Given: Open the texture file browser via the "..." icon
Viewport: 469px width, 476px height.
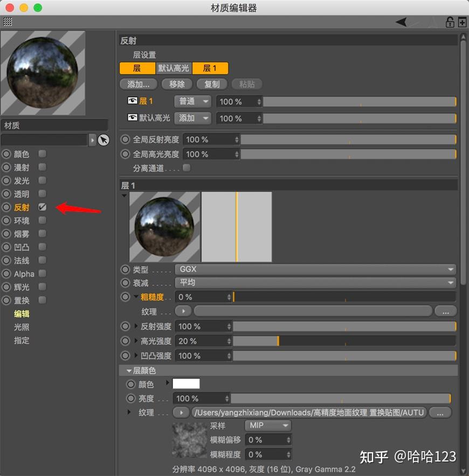Looking at the screenshot, I should point(440,413).
